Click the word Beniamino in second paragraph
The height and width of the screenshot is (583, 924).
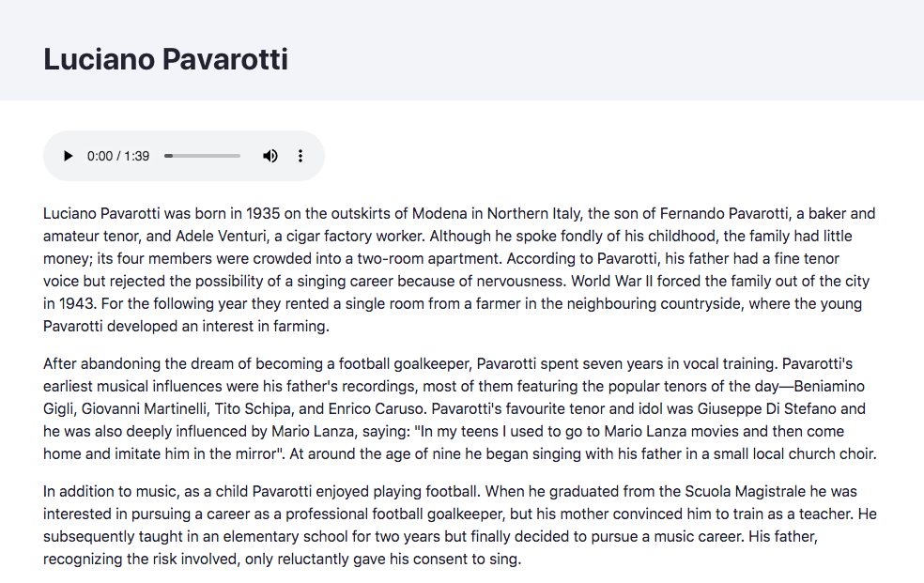coord(829,386)
